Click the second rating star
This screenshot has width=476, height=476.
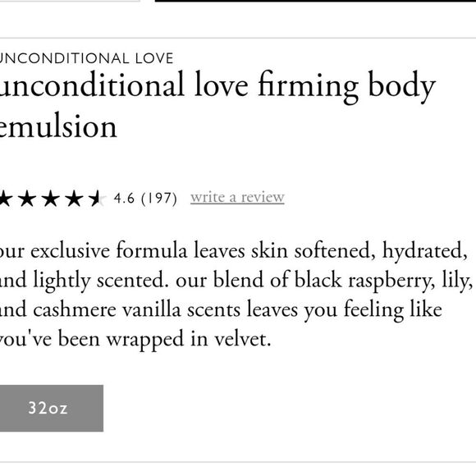[27, 199]
